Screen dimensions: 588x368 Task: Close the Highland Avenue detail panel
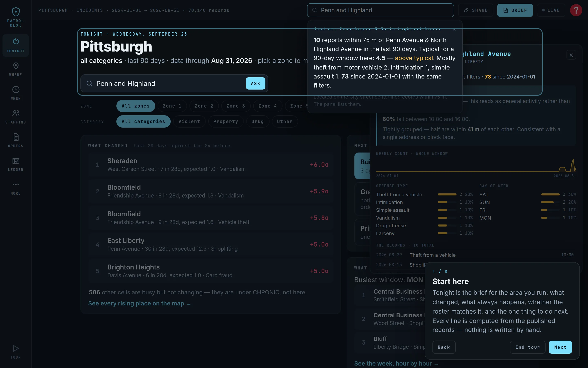pos(571,55)
